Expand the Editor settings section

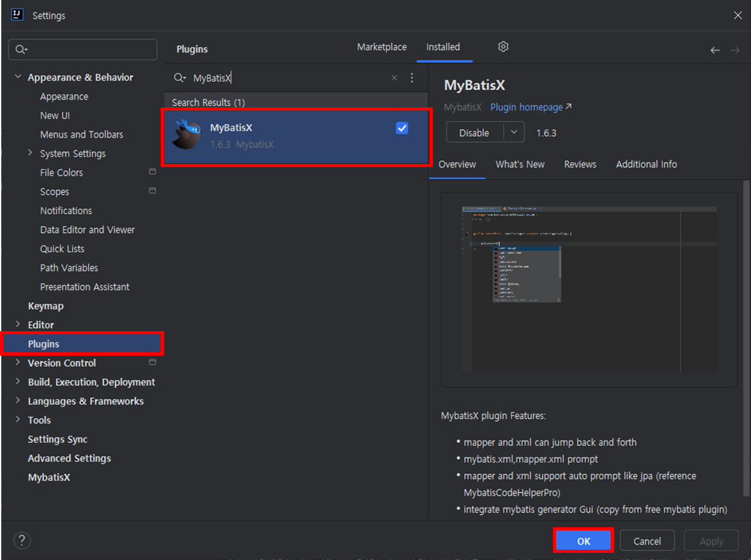(18, 324)
